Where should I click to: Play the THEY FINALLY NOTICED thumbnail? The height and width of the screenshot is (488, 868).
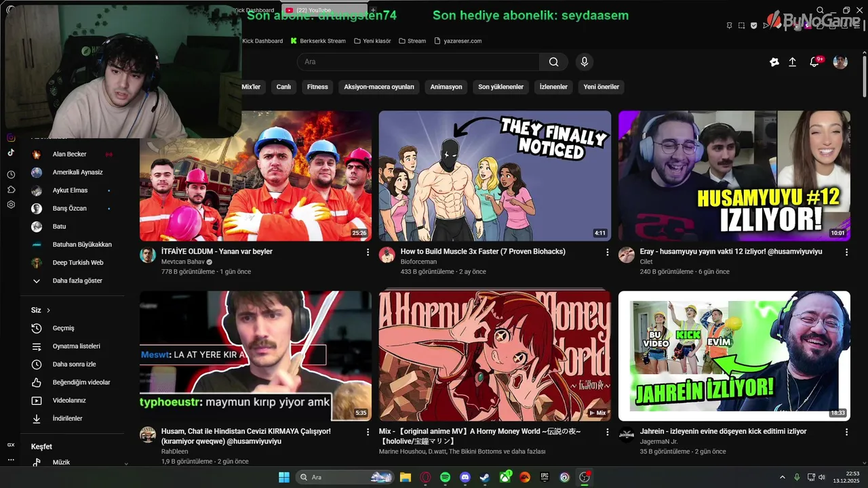(495, 176)
